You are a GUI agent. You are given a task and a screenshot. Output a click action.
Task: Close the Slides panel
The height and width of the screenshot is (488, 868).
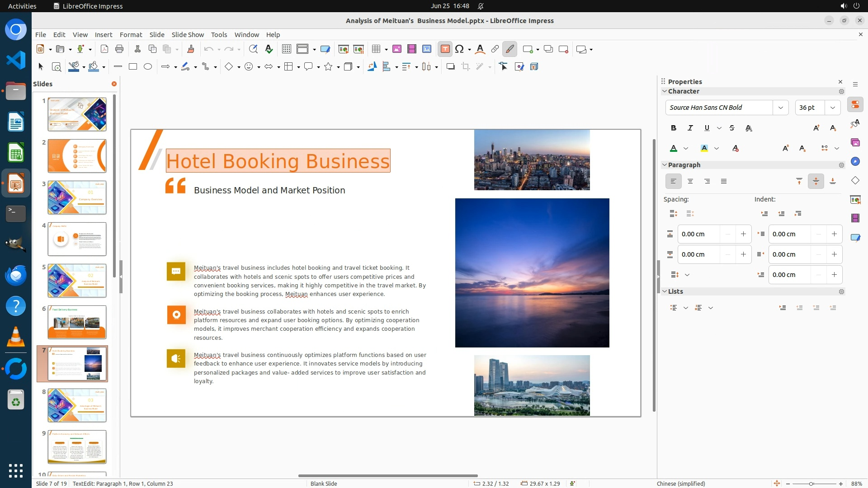(114, 84)
